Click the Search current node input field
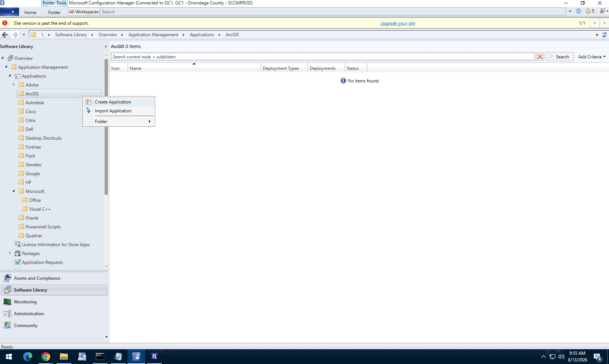Image resolution: width=609 pixels, height=364 pixels. click(323, 57)
